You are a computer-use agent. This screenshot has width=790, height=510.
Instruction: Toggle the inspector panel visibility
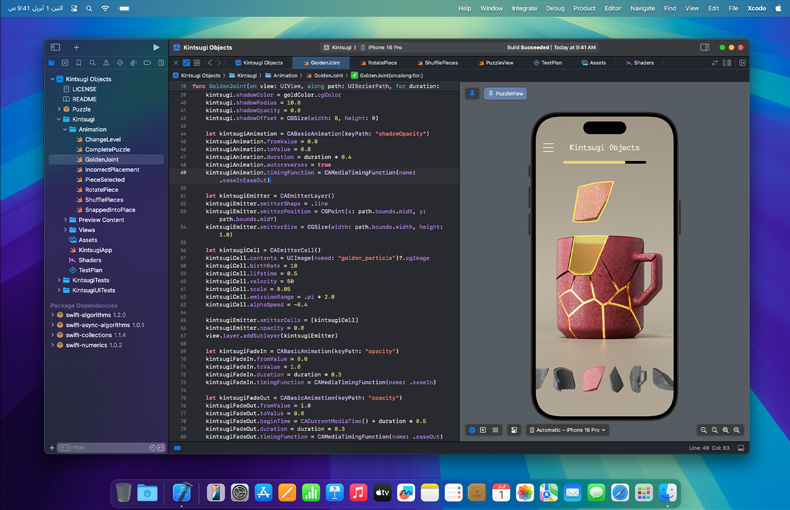(705, 47)
